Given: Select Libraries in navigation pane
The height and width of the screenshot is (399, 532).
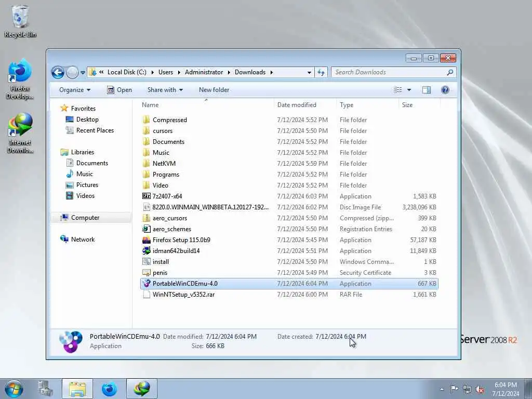Looking at the screenshot, I should pyautogui.click(x=77, y=152).
